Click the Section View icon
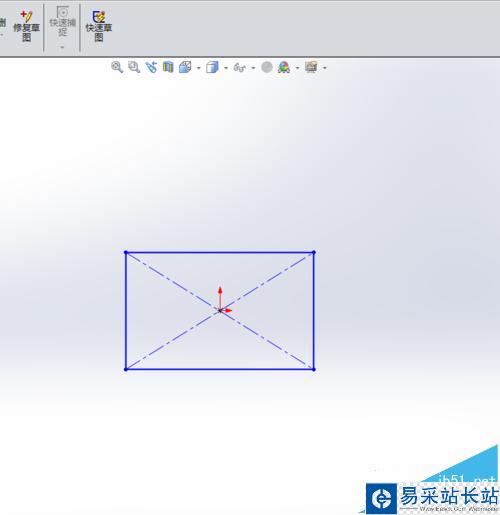The height and width of the screenshot is (515, 500). click(x=168, y=67)
